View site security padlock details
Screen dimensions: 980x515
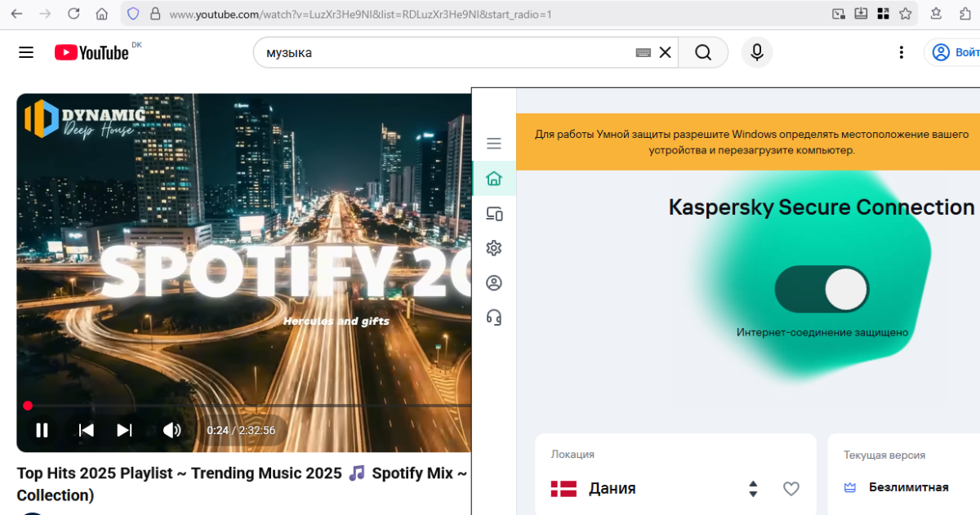pyautogui.click(x=155, y=14)
